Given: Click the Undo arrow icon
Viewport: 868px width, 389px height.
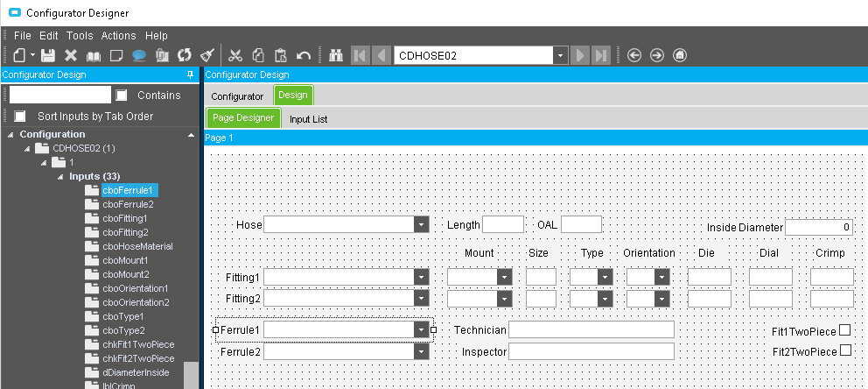Looking at the screenshot, I should coord(304,55).
